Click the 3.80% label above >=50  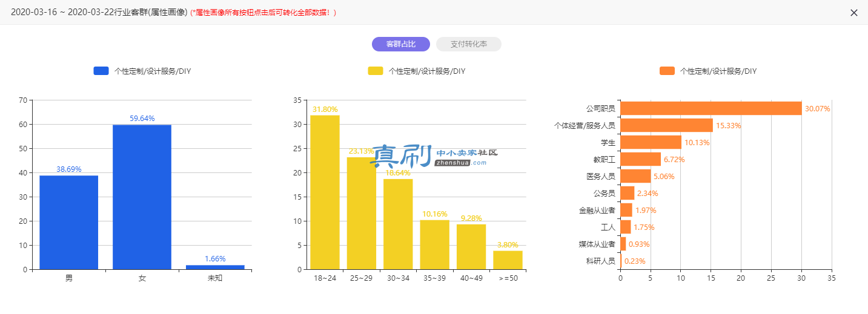tap(508, 245)
